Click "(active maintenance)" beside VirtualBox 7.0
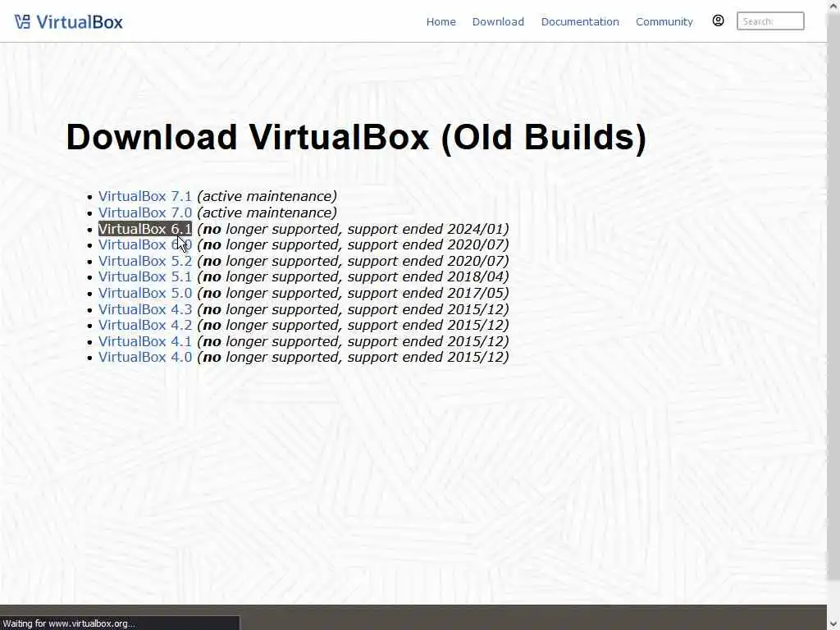The image size is (840, 630). [x=267, y=212]
